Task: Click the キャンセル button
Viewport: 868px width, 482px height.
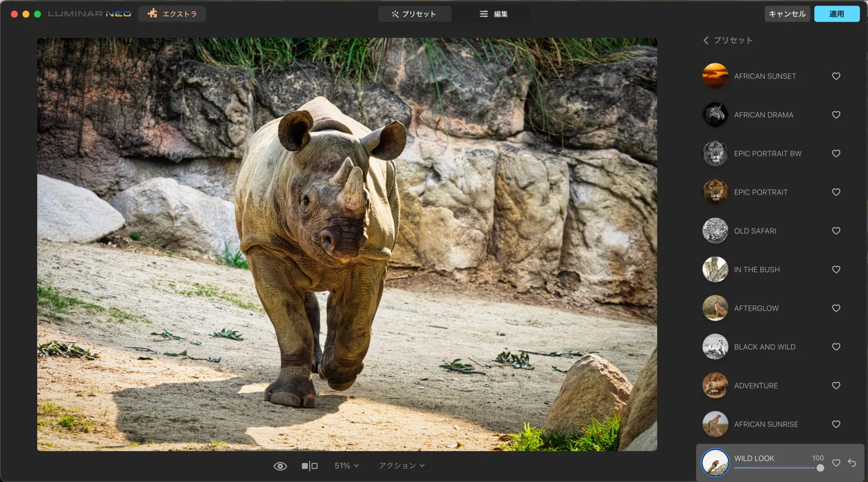Action: click(787, 14)
